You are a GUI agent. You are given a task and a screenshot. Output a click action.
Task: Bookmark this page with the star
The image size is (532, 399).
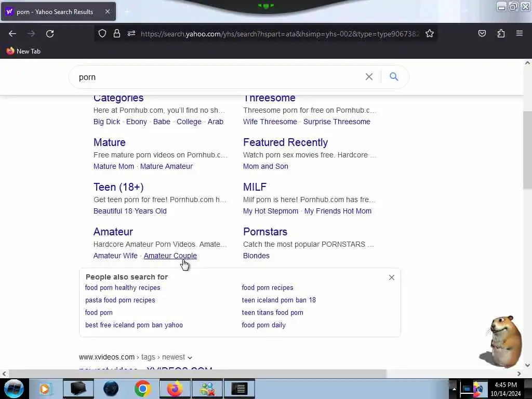tap(430, 33)
